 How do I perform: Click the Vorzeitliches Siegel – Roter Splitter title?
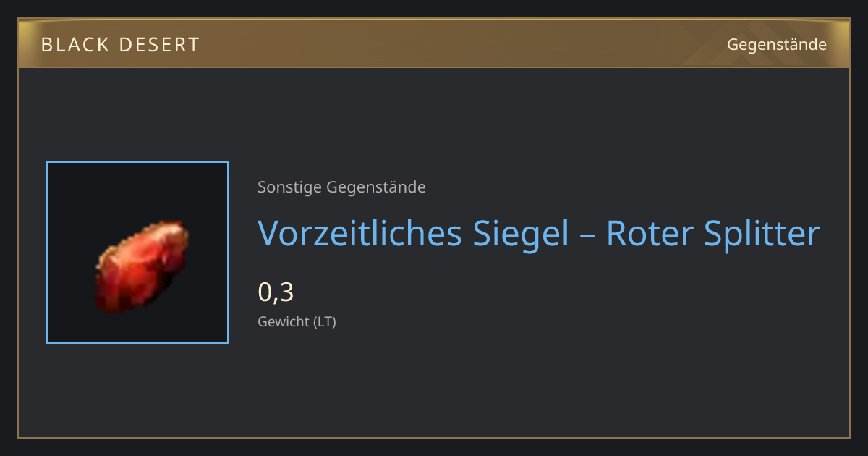539,233
